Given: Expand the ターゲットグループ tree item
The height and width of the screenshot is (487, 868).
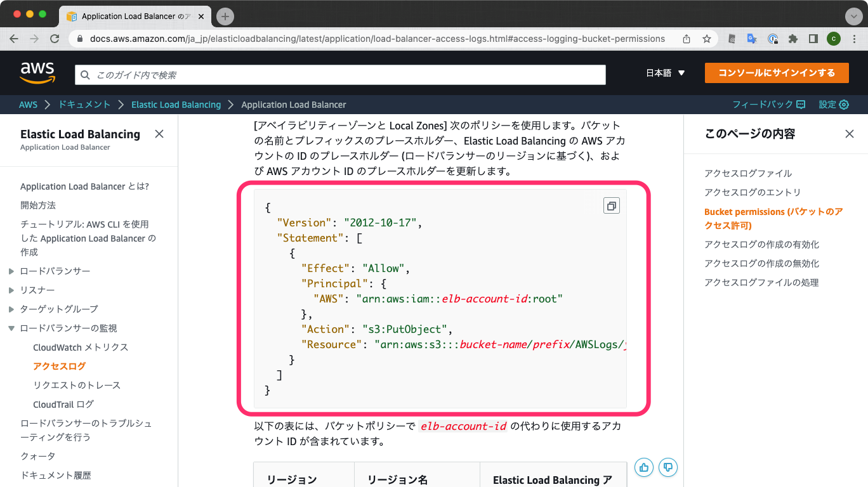Looking at the screenshot, I should (x=11, y=309).
